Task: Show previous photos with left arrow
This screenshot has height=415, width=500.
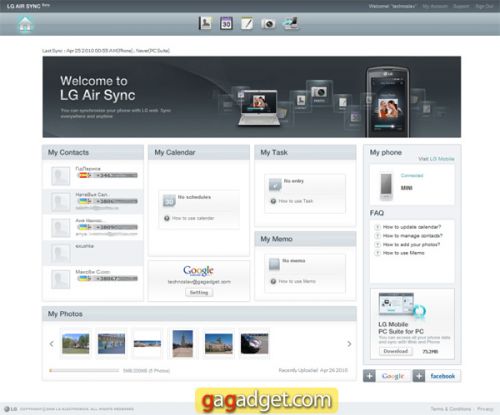Action: (x=51, y=344)
